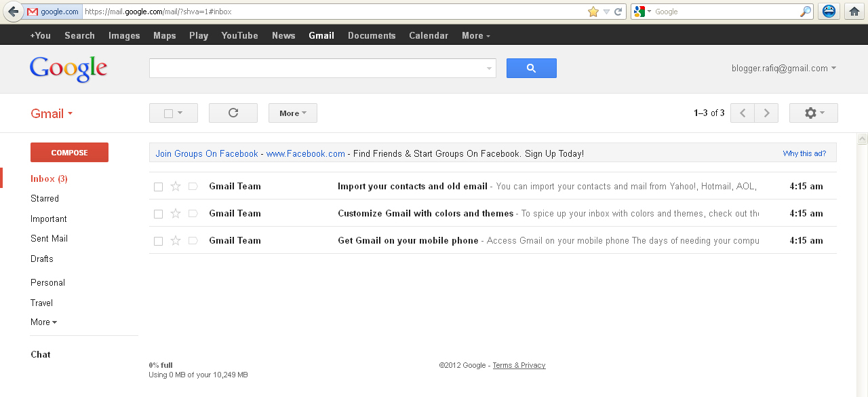Open the Firefox home page icon
The width and height of the screenshot is (868, 397).
854,11
